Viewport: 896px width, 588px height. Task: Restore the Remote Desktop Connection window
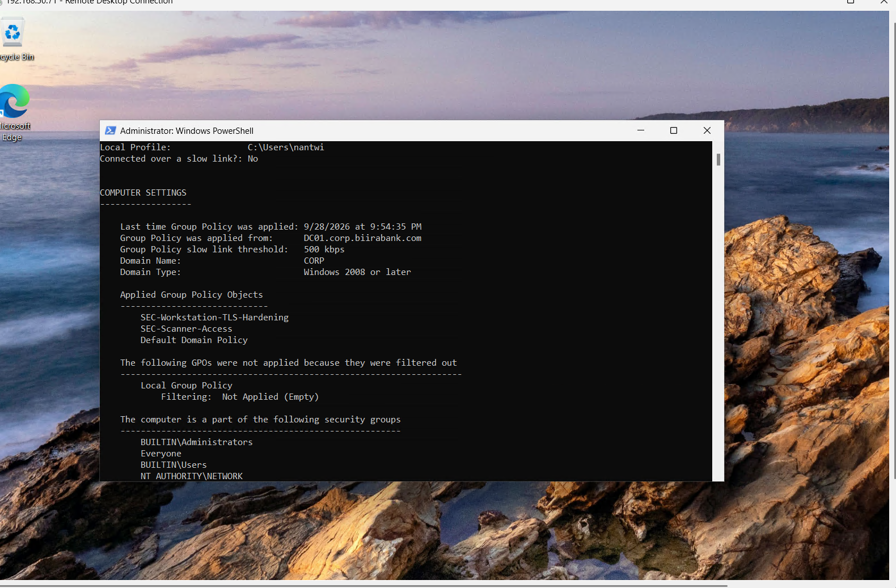pyautogui.click(x=851, y=2)
